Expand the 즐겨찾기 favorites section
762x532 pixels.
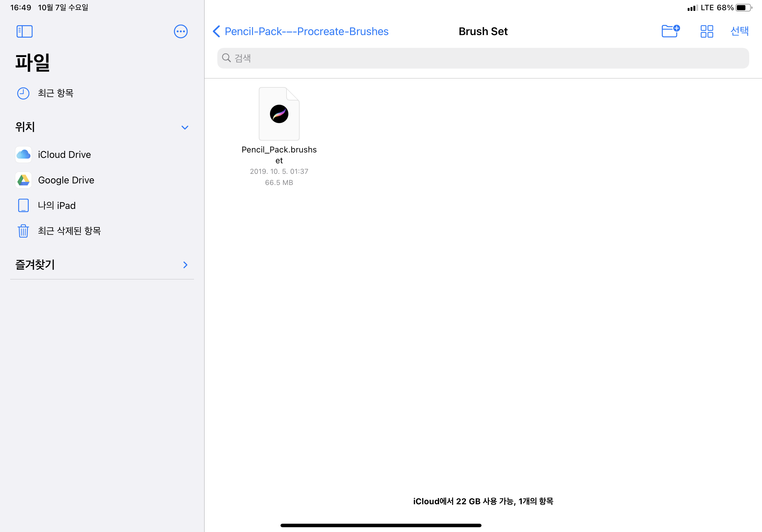185,265
